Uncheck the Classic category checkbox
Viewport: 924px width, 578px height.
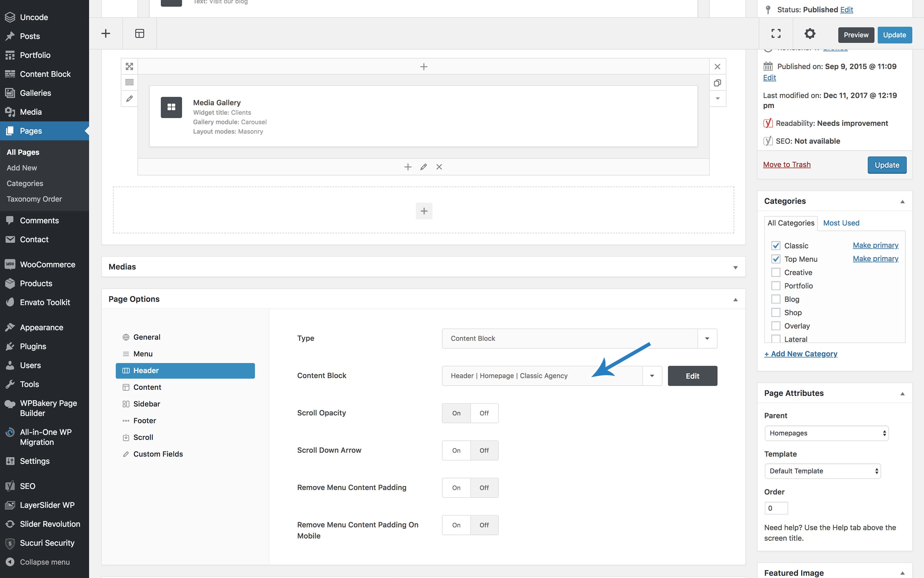click(775, 246)
